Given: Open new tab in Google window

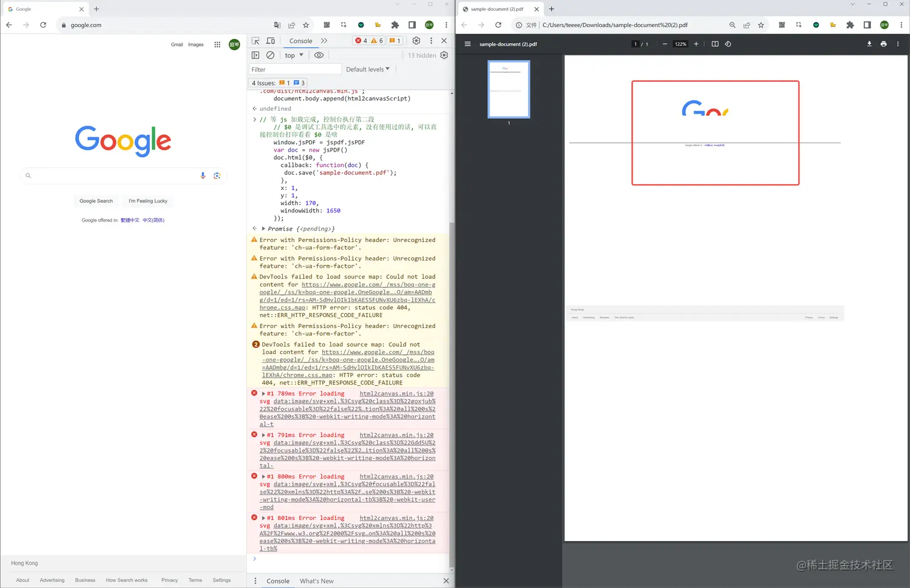Looking at the screenshot, I should pos(96,9).
